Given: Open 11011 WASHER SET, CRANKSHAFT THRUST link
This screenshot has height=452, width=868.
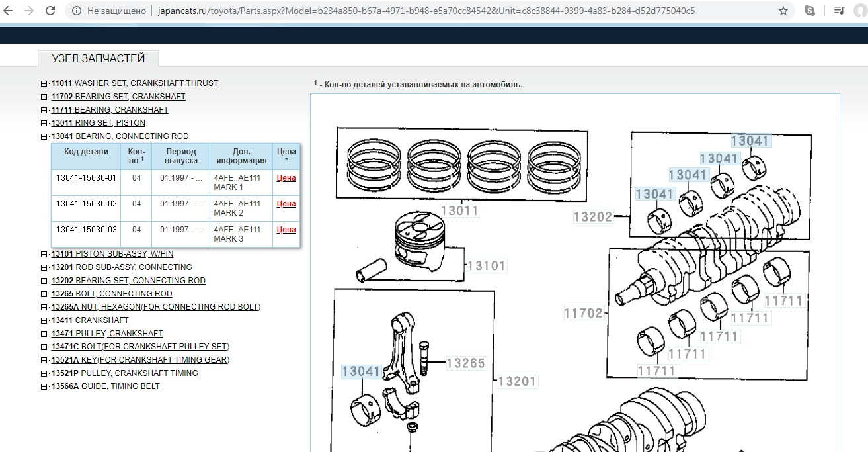Looking at the screenshot, I should click(x=135, y=83).
